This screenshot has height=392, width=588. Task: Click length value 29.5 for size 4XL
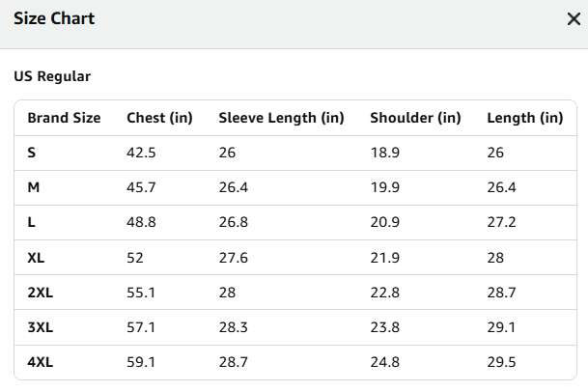[x=501, y=362]
